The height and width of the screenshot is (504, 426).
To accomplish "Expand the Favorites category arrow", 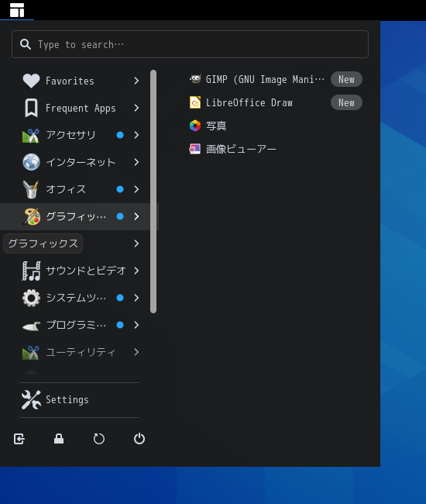I will 136,81.
